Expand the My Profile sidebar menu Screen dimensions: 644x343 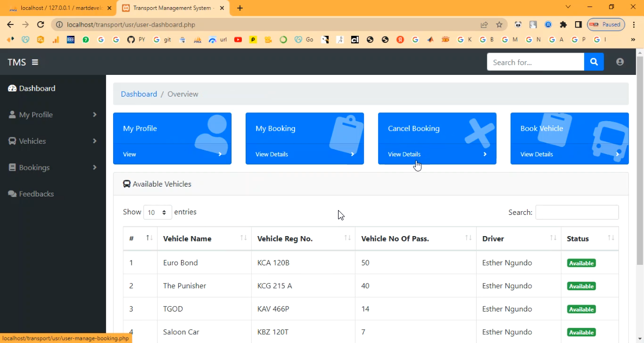(x=52, y=115)
